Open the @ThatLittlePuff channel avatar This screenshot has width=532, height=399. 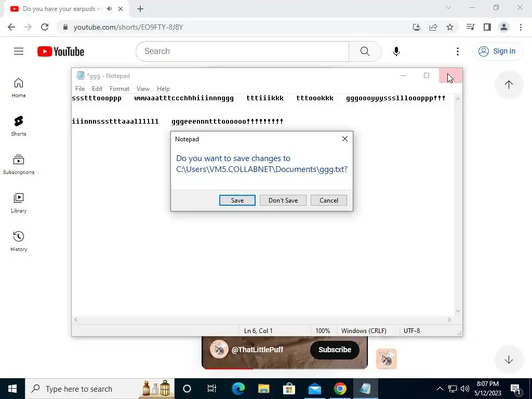coord(219,349)
